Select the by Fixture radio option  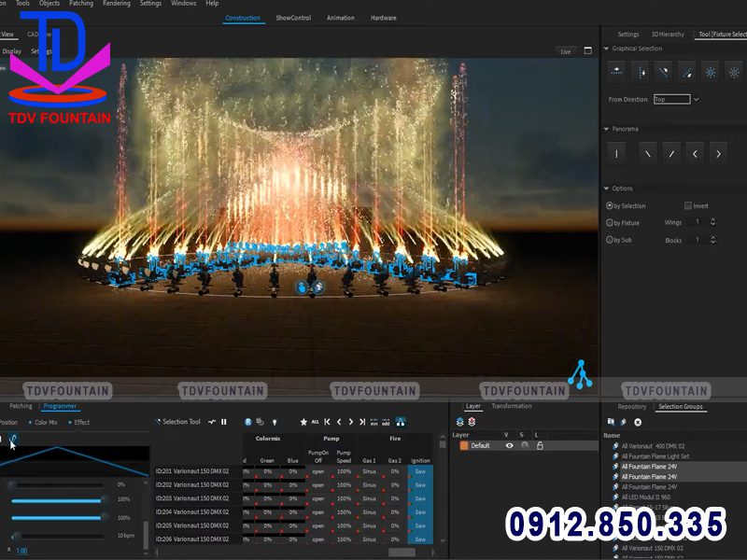coord(610,222)
